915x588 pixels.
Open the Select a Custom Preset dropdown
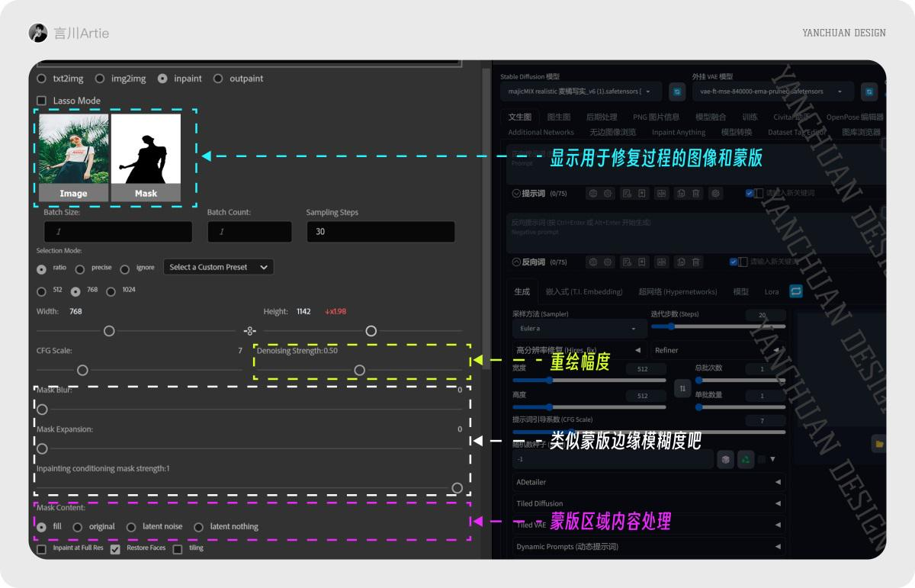tap(219, 267)
